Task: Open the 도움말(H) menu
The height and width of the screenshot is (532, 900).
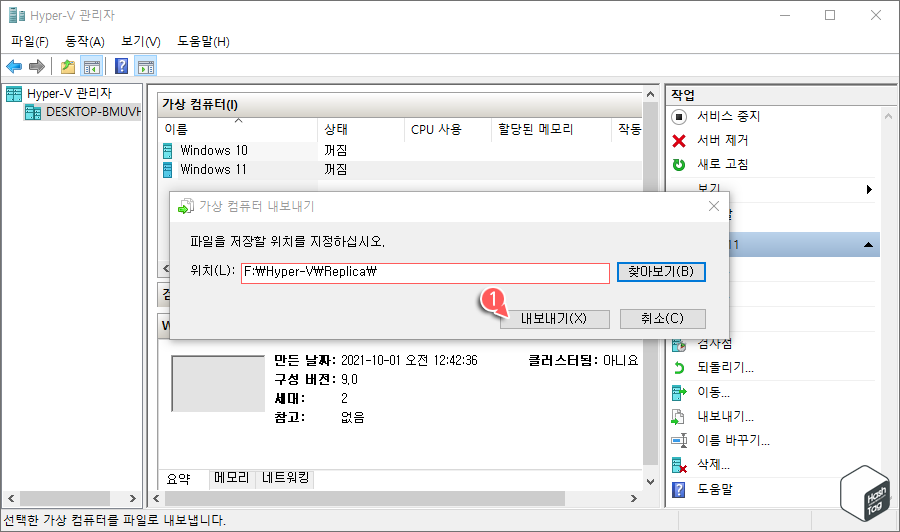Action: (203, 41)
